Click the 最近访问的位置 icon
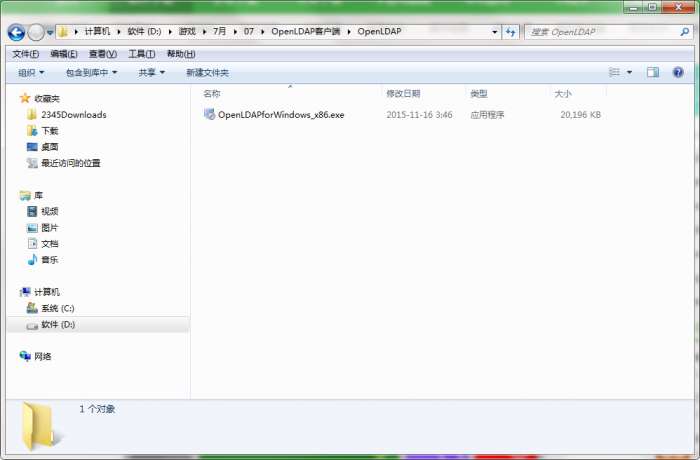 (x=32, y=163)
